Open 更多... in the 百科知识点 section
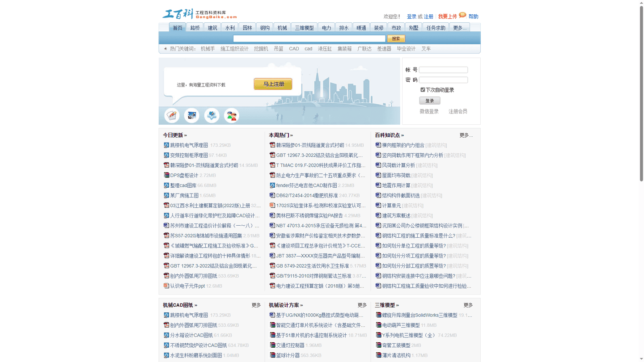The height and width of the screenshot is (362, 644). (466, 135)
